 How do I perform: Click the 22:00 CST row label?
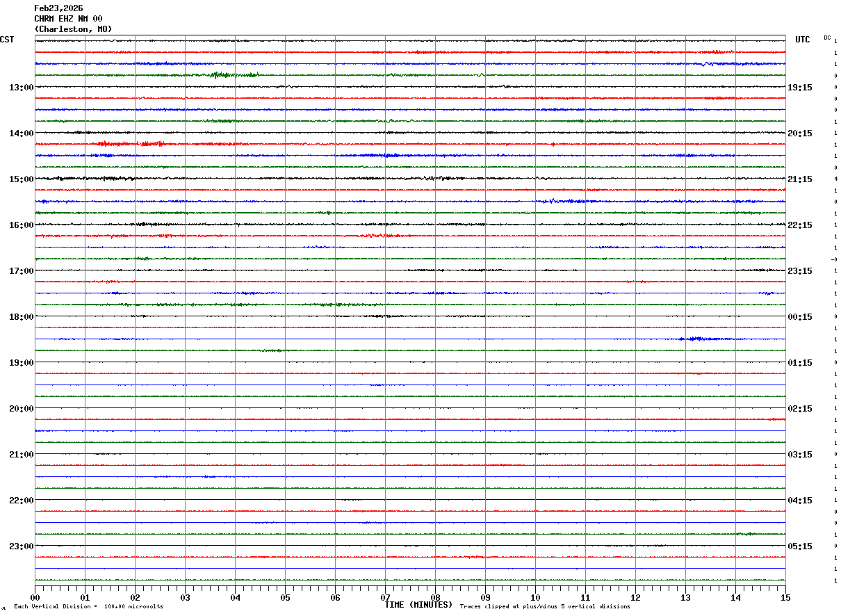pyautogui.click(x=21, y=501)
